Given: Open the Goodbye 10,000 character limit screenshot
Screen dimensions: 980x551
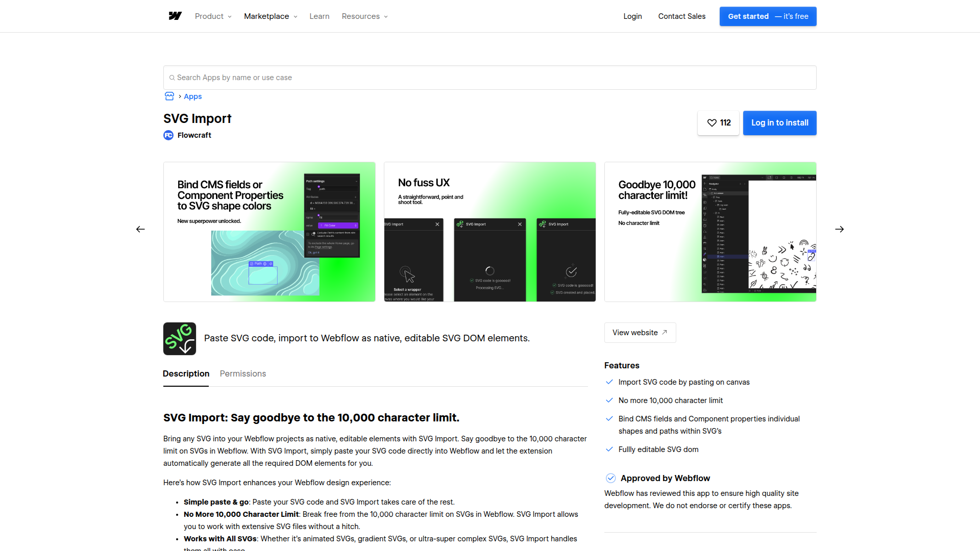Looking at the screenshot, I should tap(710, 232).
